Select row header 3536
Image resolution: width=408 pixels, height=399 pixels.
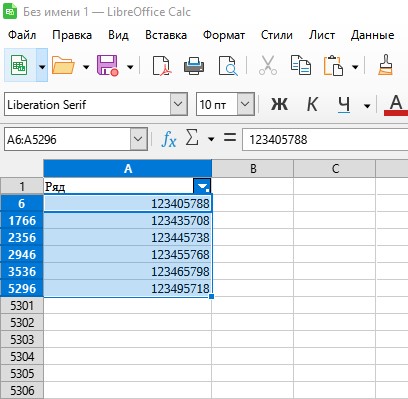tap(22, 271)
